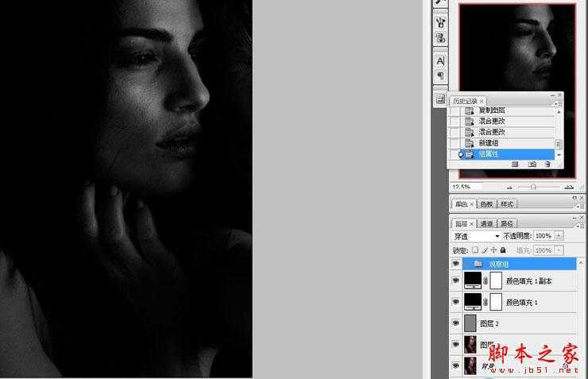This screenshot has height=379, width=588.
Task: Set history brush source for 复制图层 state
Action: [x=455, y=110]
